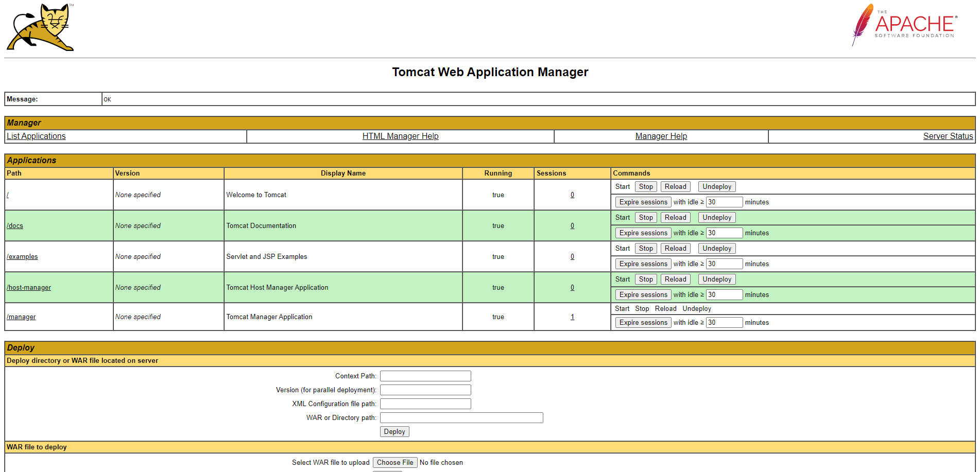Open the /examples application link
Viewport: 980px width, 472px height.
point(22,256)
